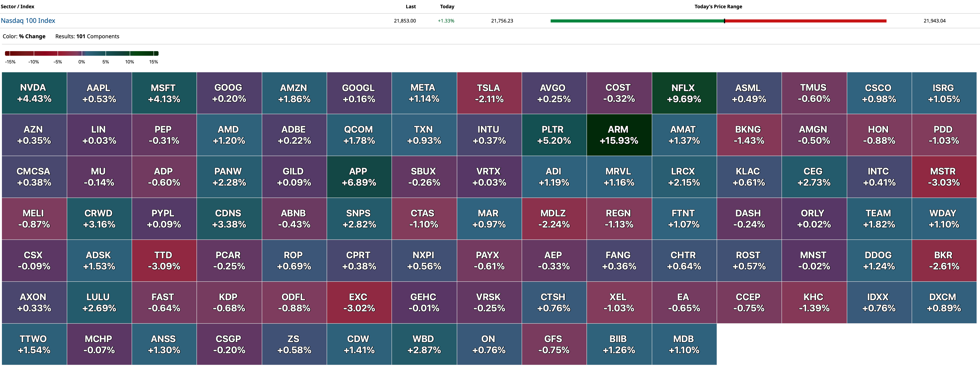Click the % Change color legend gradient
The image size is (980, 369).
(x=81, y=53)
